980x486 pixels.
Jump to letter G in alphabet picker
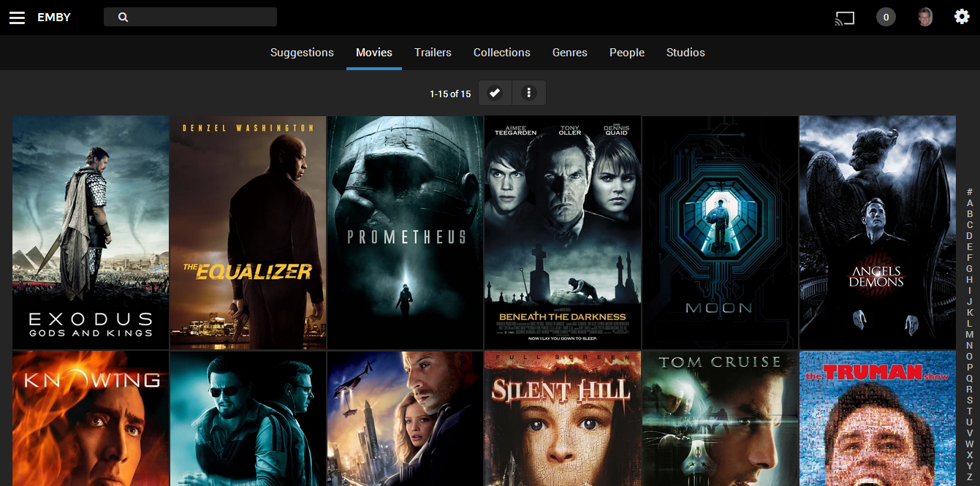[x=970, y=269]
